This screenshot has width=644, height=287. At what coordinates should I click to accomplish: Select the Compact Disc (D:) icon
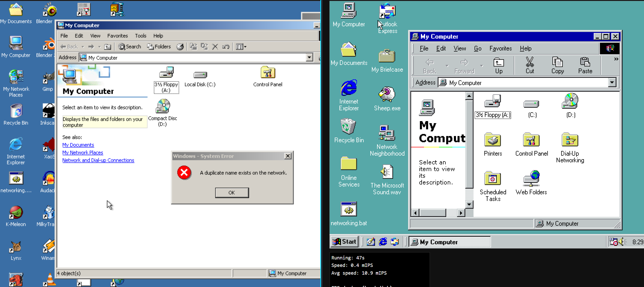[163, 113]
